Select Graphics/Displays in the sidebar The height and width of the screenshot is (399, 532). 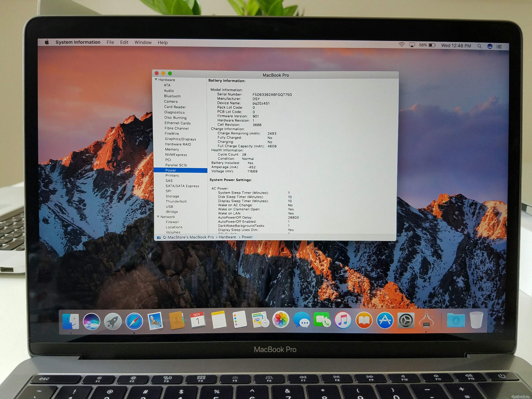pyautogui.click(x=180, y=139)
